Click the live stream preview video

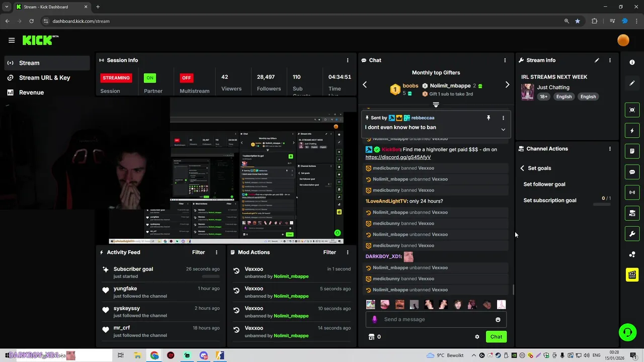pyautogui.click(x=226, y=170)
